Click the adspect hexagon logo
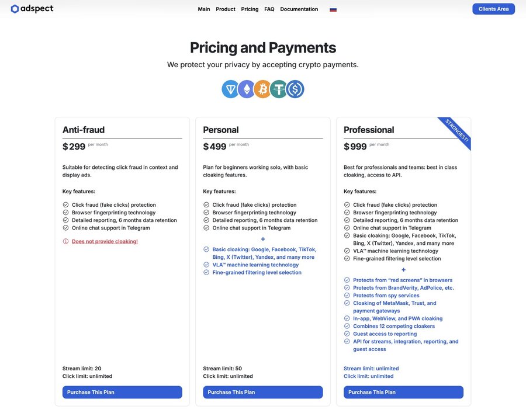Image resolution: width=526 pixels, height=420 pixels. (15, 9)
